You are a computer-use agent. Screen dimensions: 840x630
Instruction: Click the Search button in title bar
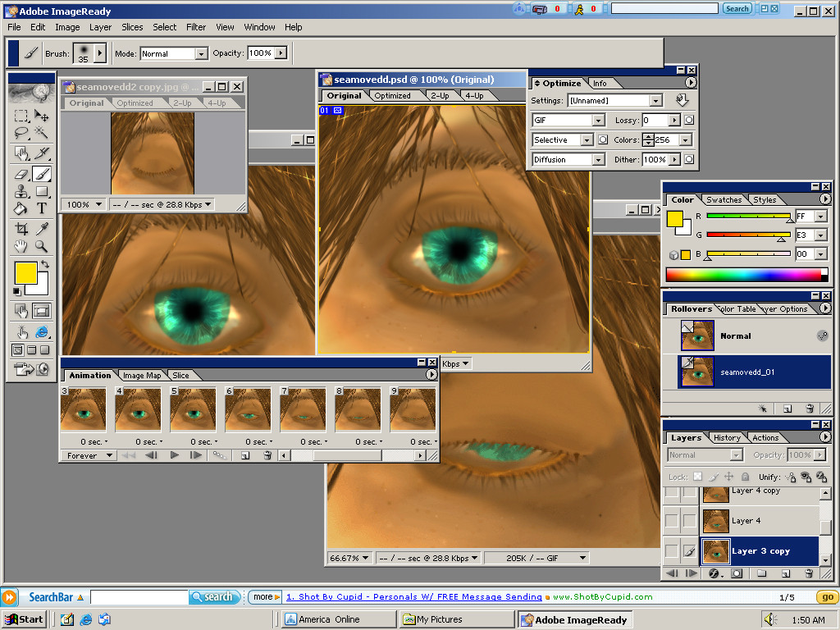click(737, 8)
